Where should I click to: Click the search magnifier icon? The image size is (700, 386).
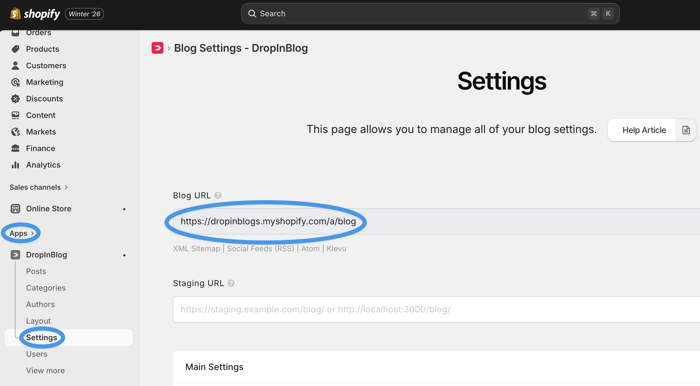tap(252, 14)
